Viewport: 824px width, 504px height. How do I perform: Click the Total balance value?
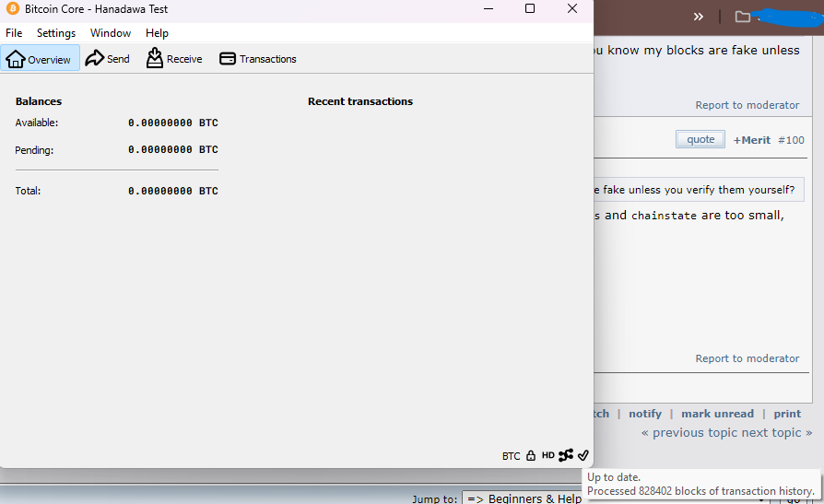tap(173, 191)
